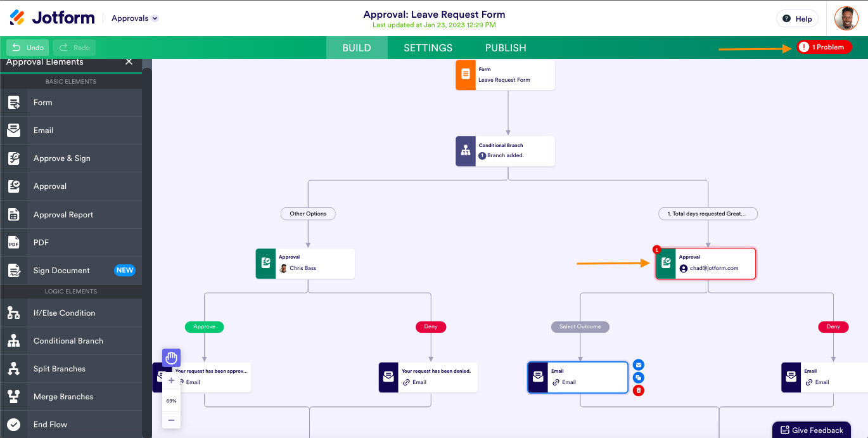Open the Help button
Image resolution: width=868 pixels, height=438 pixels.
[x=797, y=18]
